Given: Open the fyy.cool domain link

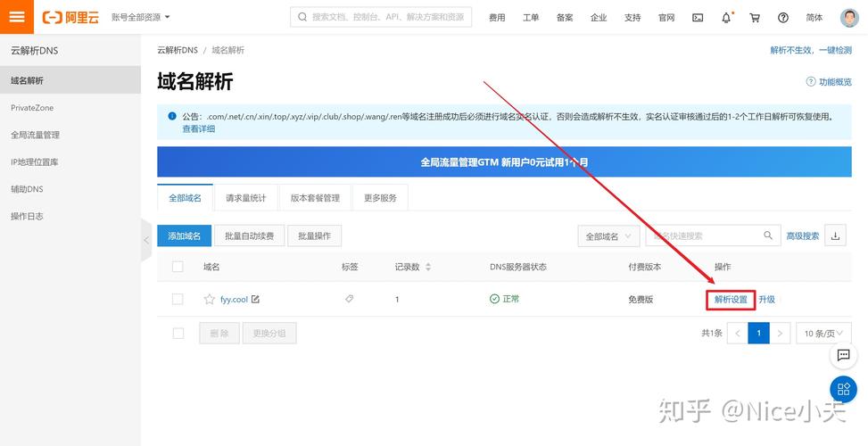Looking at the screenshot, I should pyautogui.click(x=234, y=300).
